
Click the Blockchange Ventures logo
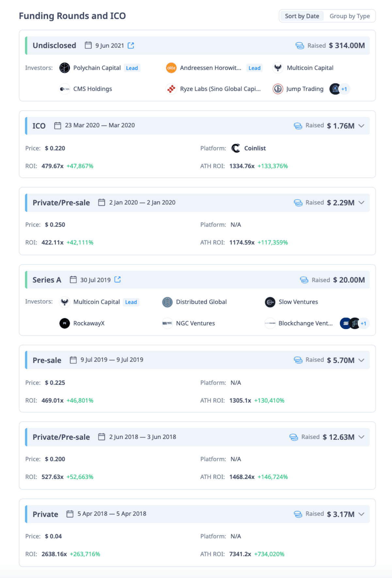[x=270, y=323]
